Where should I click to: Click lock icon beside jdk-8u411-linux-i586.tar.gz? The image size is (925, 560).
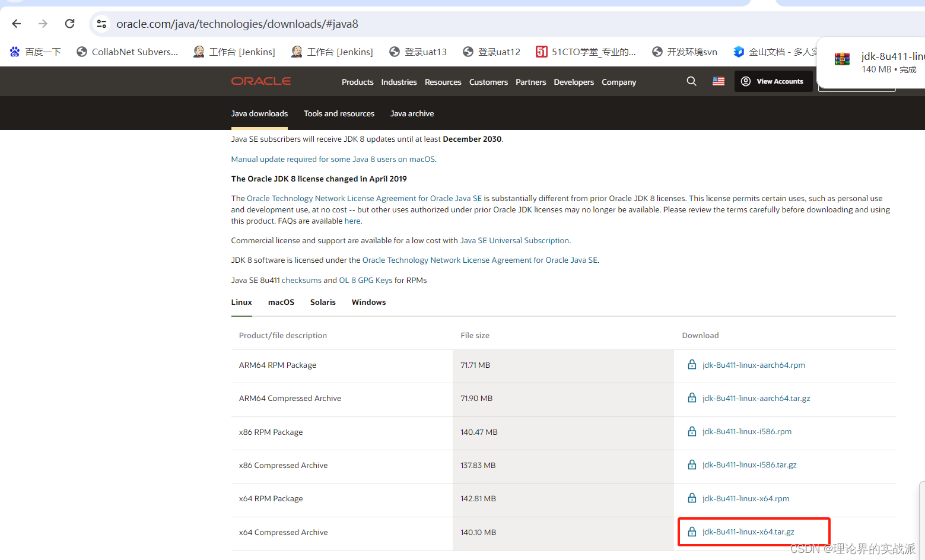pos(692,464)
